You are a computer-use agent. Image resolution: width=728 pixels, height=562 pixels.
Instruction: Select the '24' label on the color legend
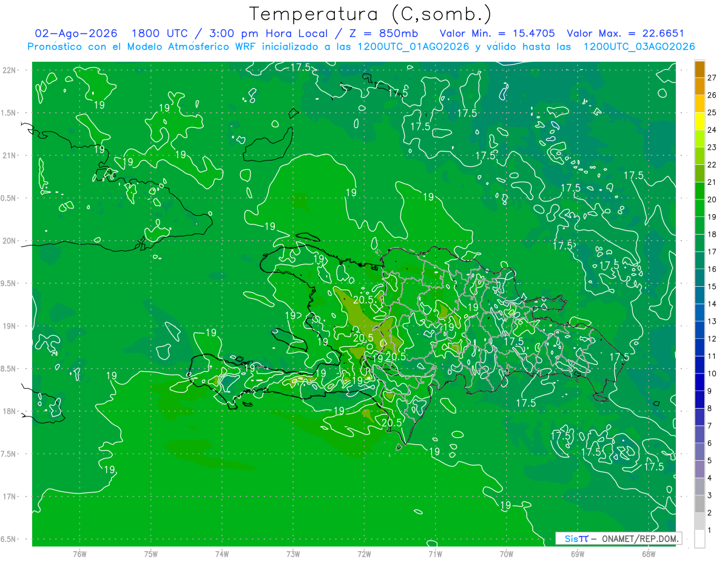(x=712, y=130)
